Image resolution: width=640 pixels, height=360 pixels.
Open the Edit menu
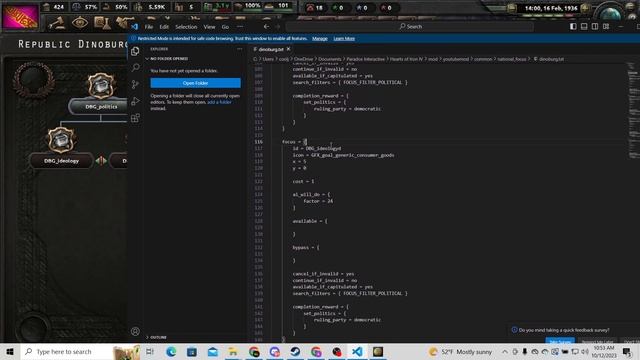[164, 27]
